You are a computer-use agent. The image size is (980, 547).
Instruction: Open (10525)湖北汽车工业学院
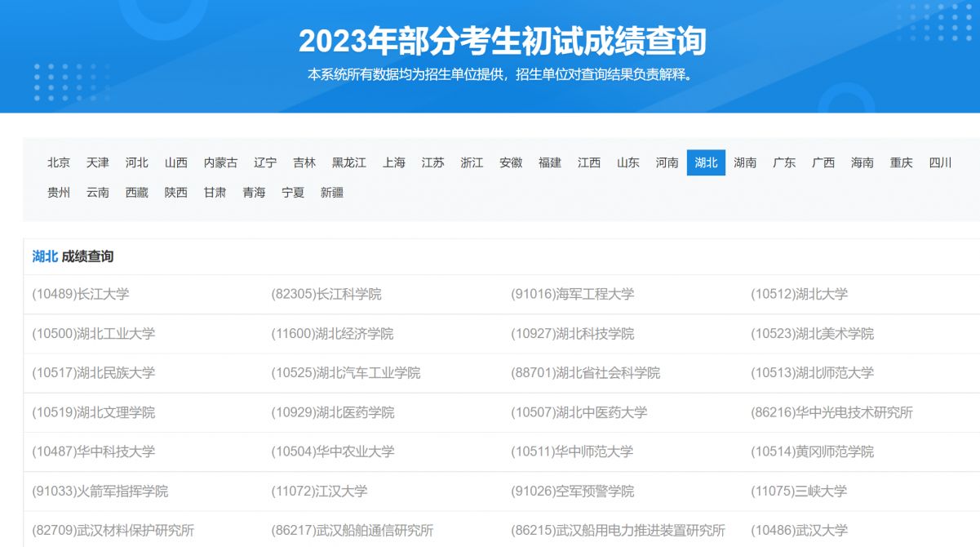click(346, 373)
